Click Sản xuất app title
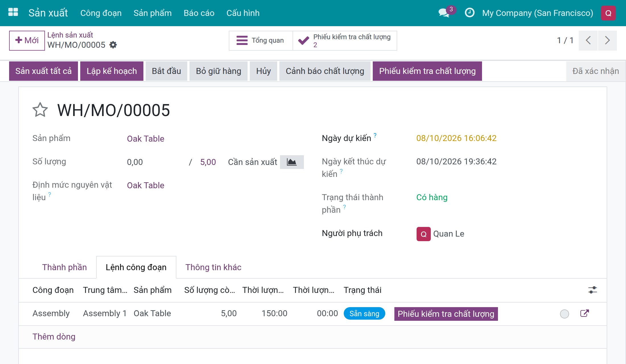 pyautogui.click(x=48, y=13)
